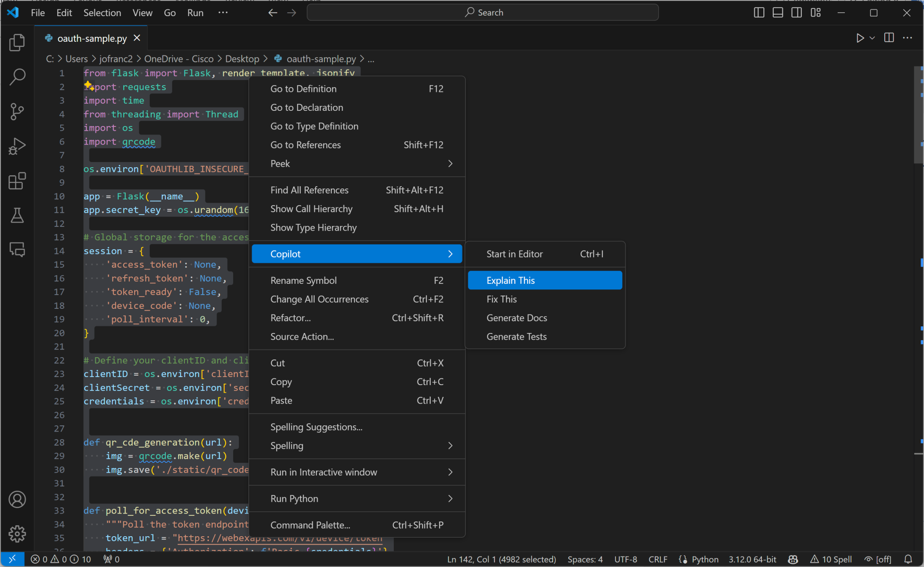Choose Fix This in Copilot submenu
The height and width of the screenshot is (567, 924).
(x=545, y=299)
